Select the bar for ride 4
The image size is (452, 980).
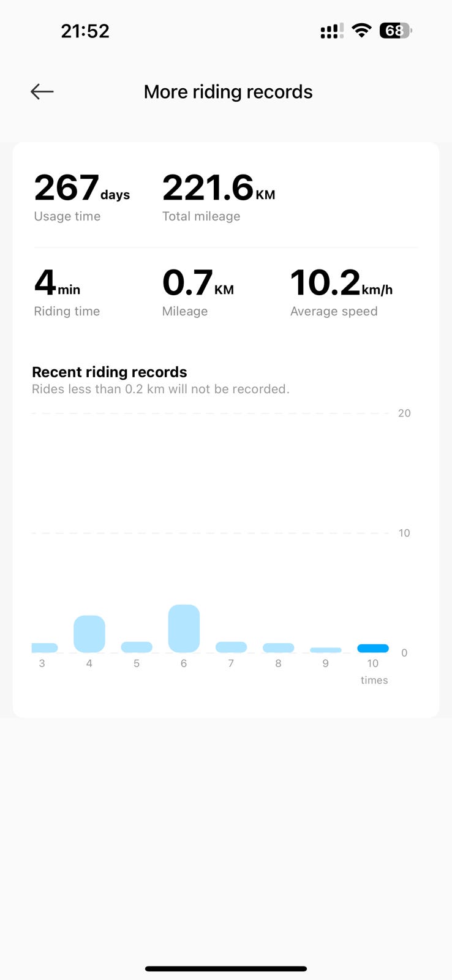[x=89, y=634]
